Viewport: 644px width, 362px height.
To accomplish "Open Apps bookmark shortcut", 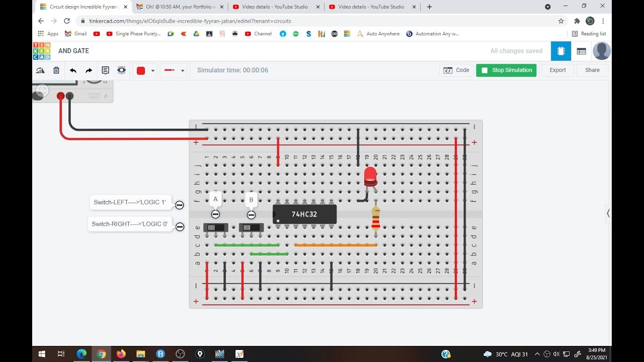I will pos(48,34).
